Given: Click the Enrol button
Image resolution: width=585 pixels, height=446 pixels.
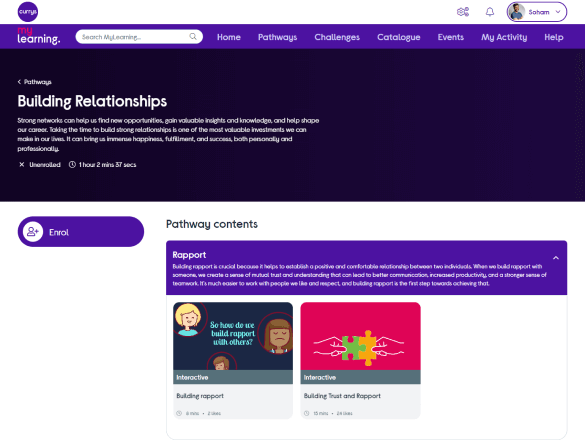Looking at the screenshot, I should click(81, 232).
